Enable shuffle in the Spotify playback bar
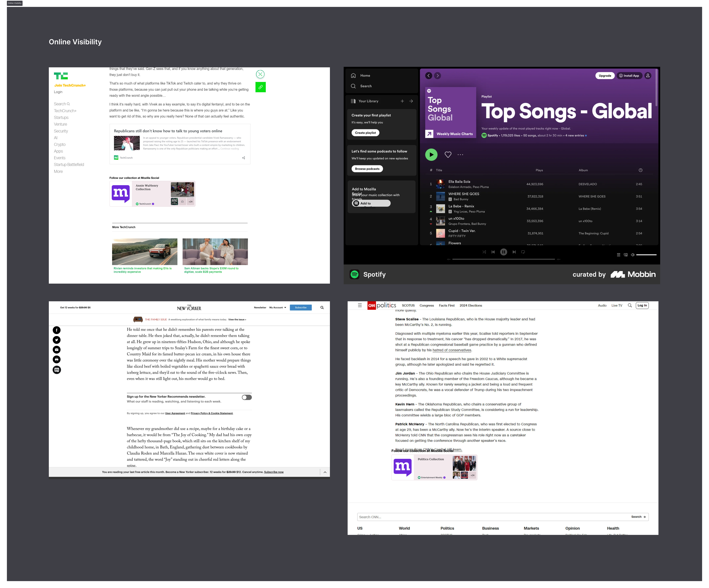This screenshot has height=588, width=709. pyautogui.click(x=484, y=252)
